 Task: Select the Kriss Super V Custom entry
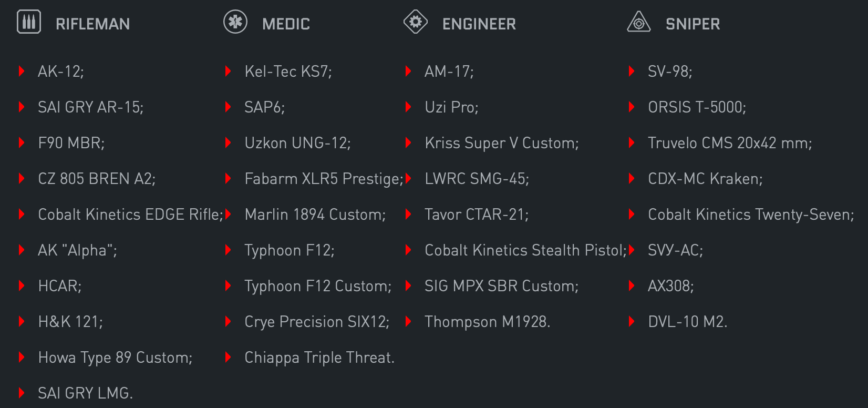click(x=502, y=143)
